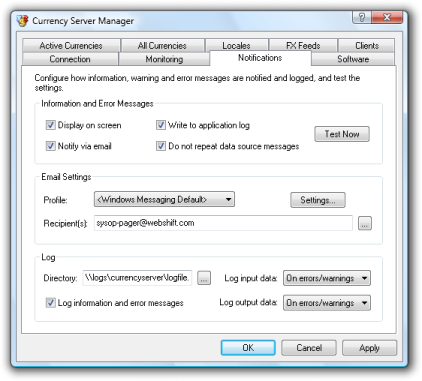This screenshot has width=422, height=381.
Task: Open the Log output data dropdown
Action: (x=327, y=303)
